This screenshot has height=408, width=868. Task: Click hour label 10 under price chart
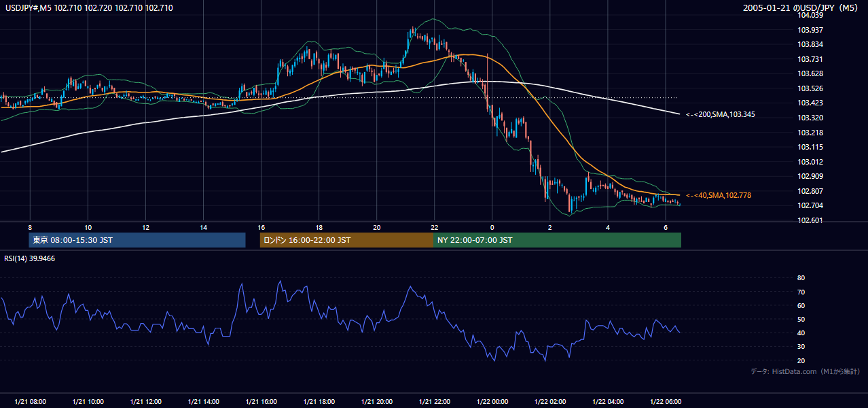coord(88,227)
